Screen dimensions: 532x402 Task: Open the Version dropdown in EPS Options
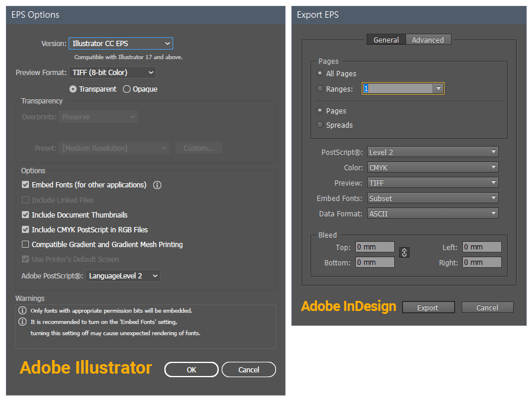point(121,43)
